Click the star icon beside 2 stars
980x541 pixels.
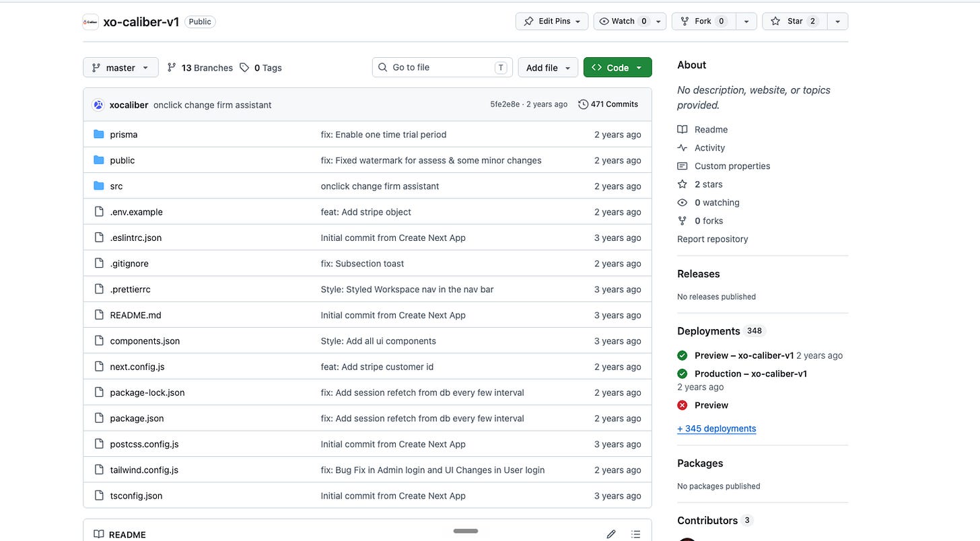coord(682,184)
